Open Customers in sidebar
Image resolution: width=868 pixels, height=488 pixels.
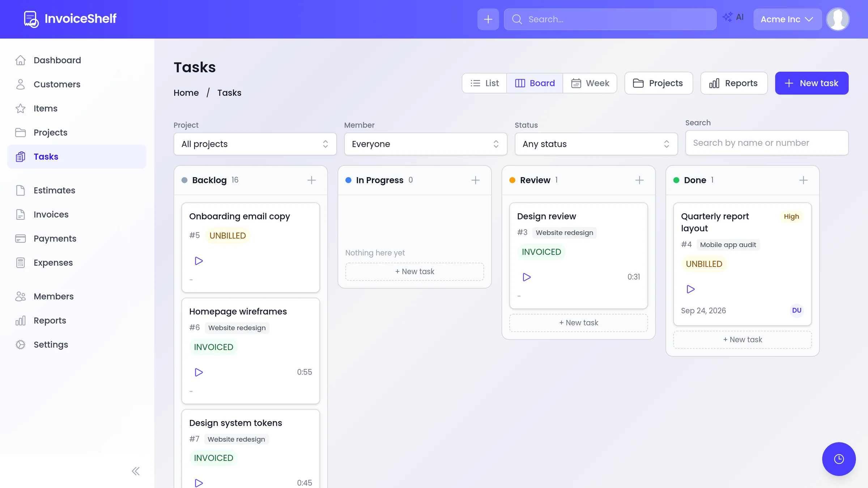click(x=77, y=84)
